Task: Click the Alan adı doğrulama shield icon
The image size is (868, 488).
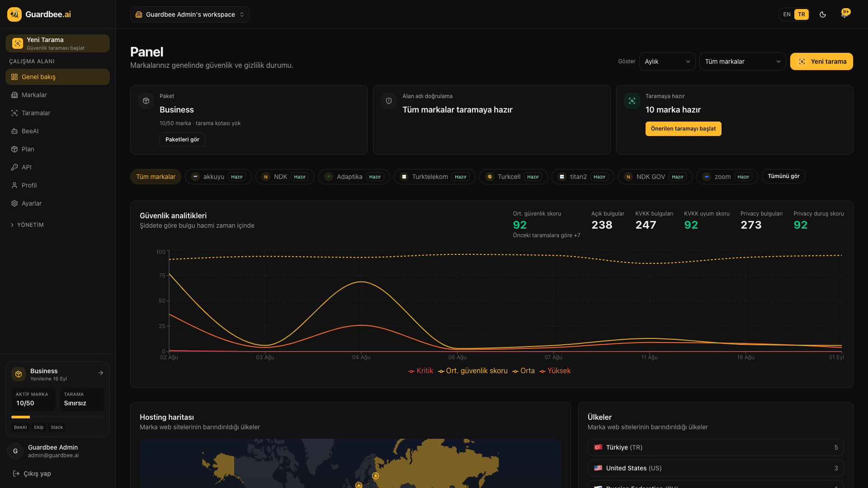Action: 389,101
